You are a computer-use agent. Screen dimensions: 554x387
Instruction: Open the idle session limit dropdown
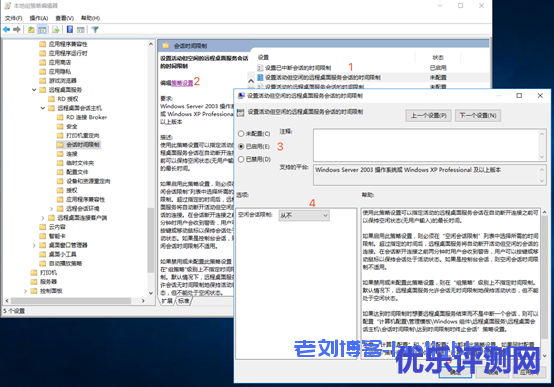point(304,215)
